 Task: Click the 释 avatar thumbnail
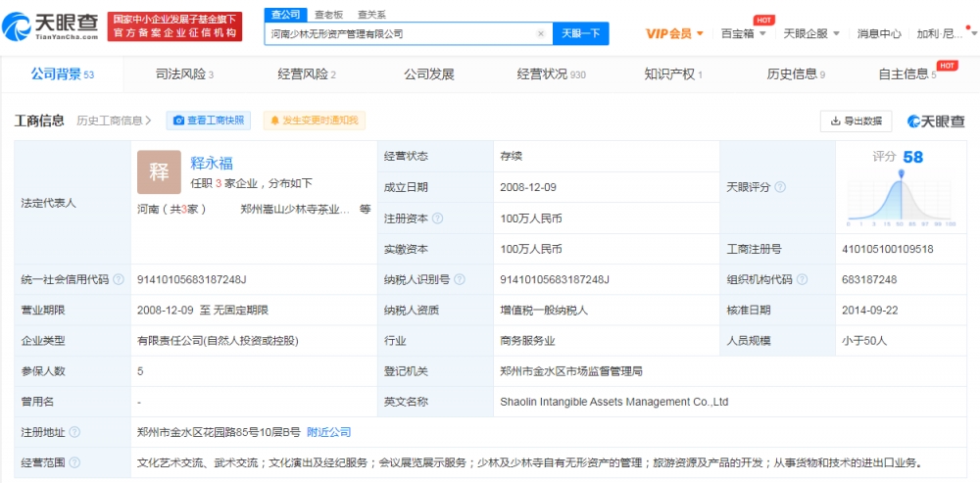coord(159,171)
